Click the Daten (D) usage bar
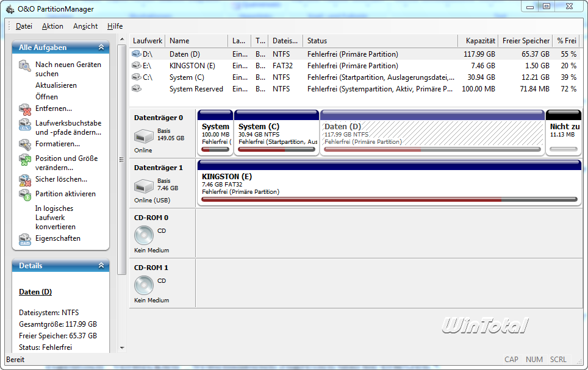 [x=432, y=149]
